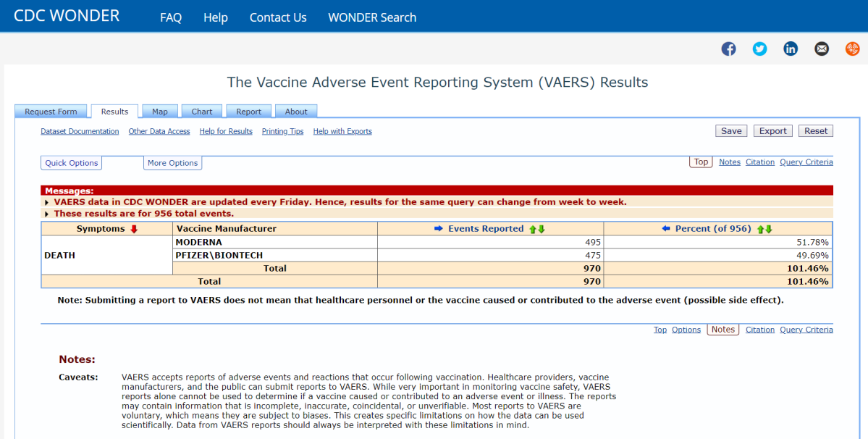The image size is (868, 439).
Task: Share page on Facebook
Action: (x=728, y=49)
